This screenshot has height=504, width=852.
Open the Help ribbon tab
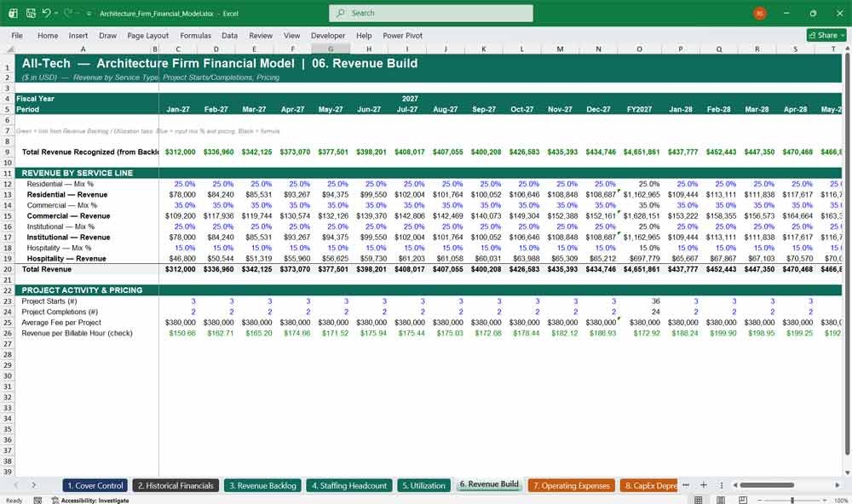pos(364,35)
